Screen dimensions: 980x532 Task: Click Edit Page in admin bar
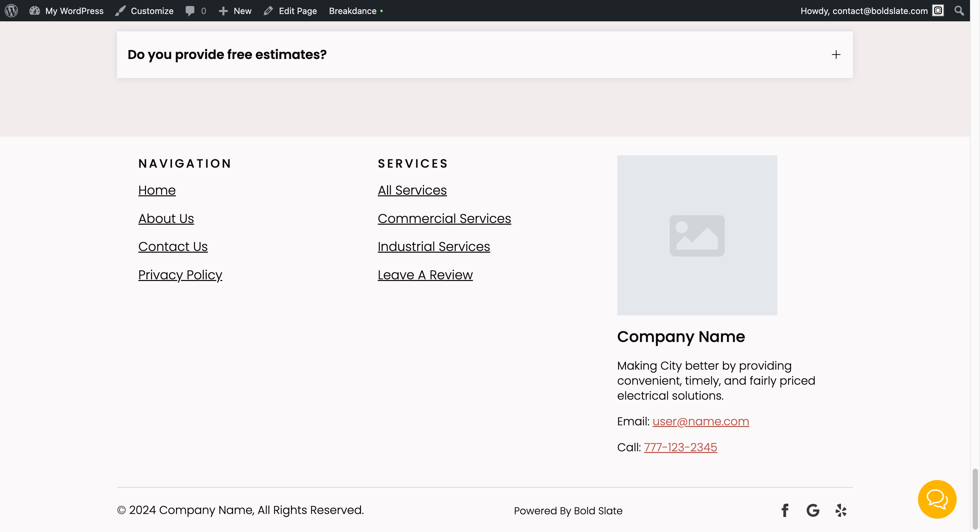point(290,11)
